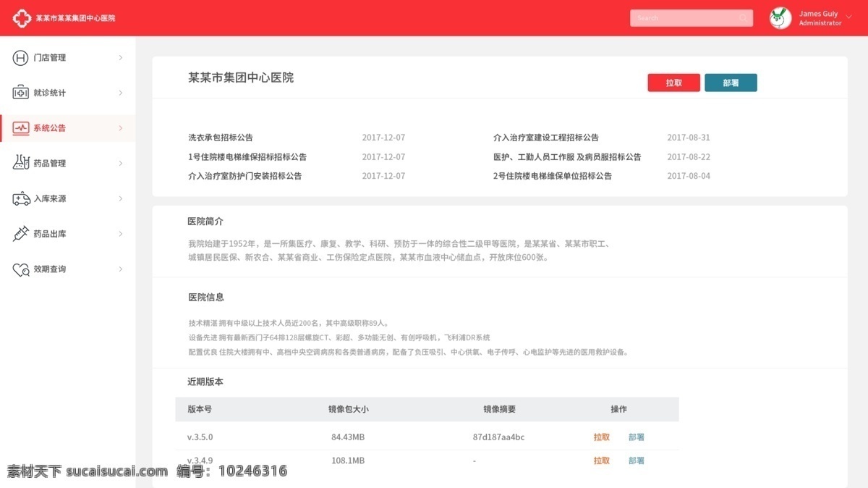The width and height of the screenshot is (868, 488).
Task: Click the 系统公告 monitor pulse icon
Action: click(21, 128)
